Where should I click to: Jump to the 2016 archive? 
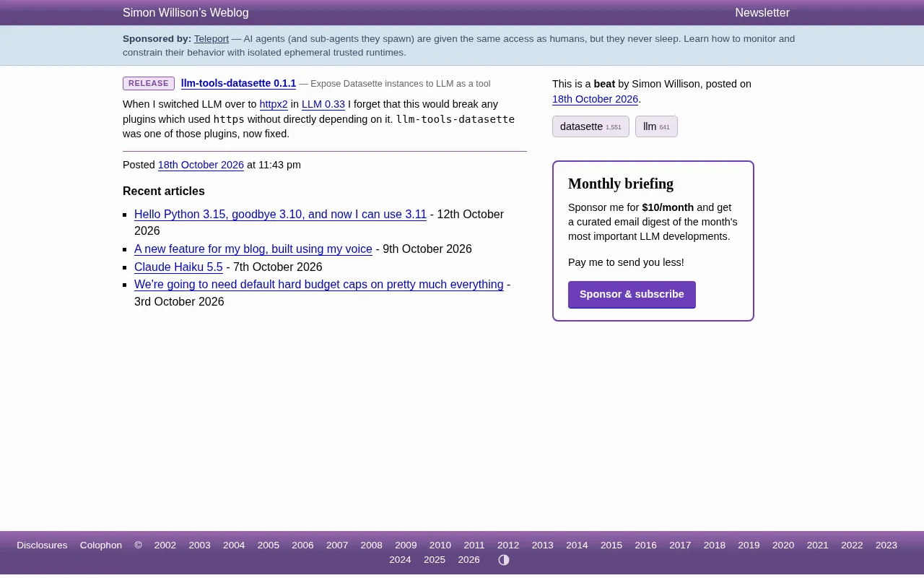[646, 545]
